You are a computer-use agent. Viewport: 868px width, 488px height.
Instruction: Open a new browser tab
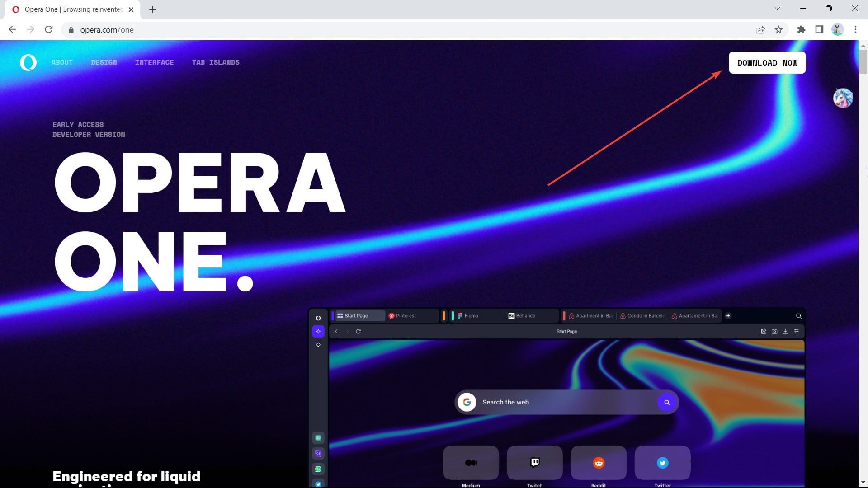(x=152, y=9)
